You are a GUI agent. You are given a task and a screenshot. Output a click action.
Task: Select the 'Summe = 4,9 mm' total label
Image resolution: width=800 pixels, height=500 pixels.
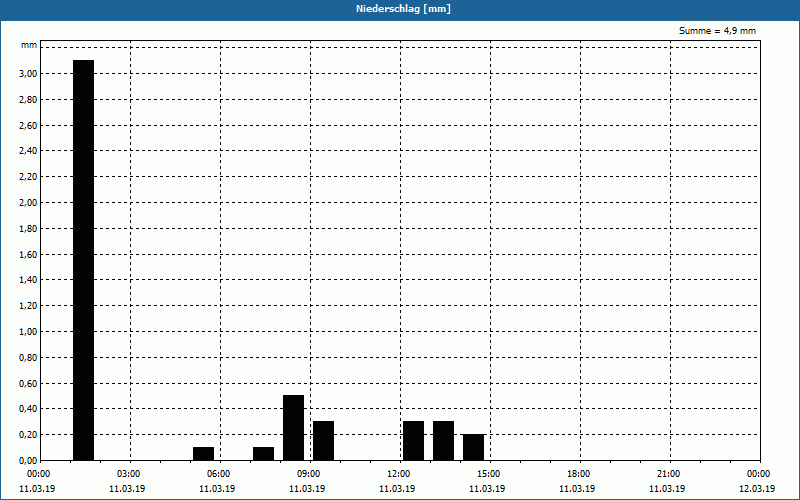717,31
